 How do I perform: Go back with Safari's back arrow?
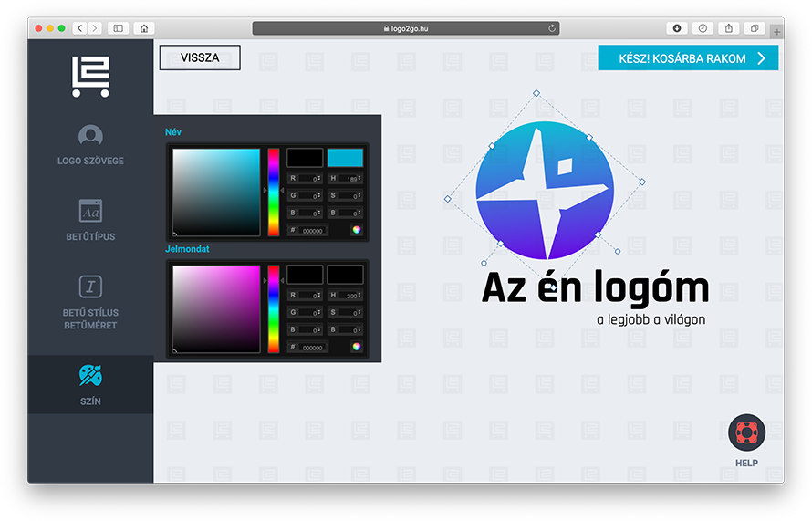coord(79,28)
